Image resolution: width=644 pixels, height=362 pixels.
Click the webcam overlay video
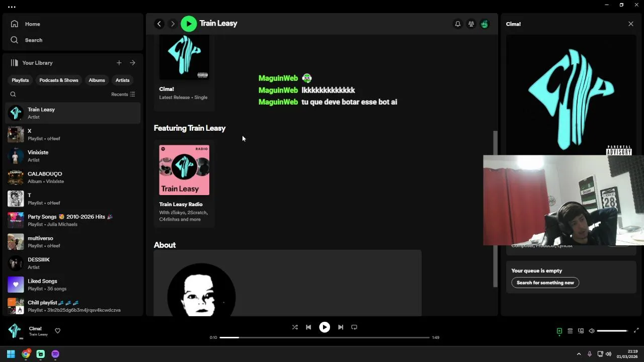[x=563, y=200]
